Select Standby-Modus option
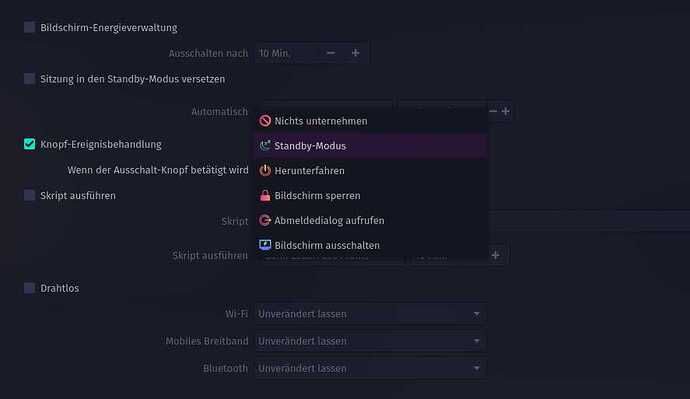The height and width of the screenshot is (399, 690). [x=371, y=146]
